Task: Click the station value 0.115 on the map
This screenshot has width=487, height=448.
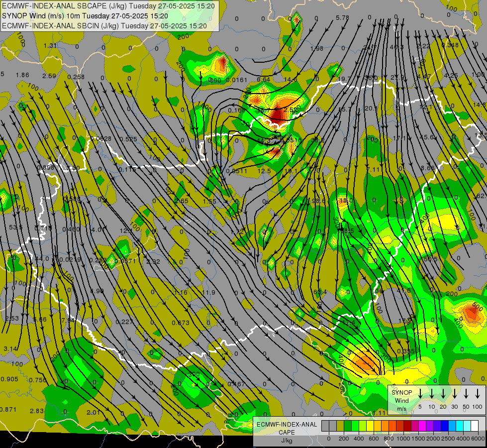Action: [127, 170]
